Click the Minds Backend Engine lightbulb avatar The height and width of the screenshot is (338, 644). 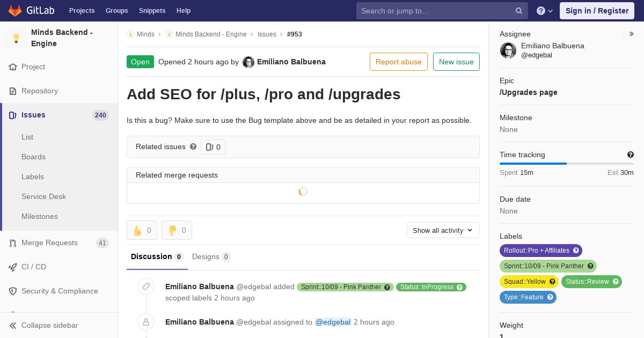[16, 38]
